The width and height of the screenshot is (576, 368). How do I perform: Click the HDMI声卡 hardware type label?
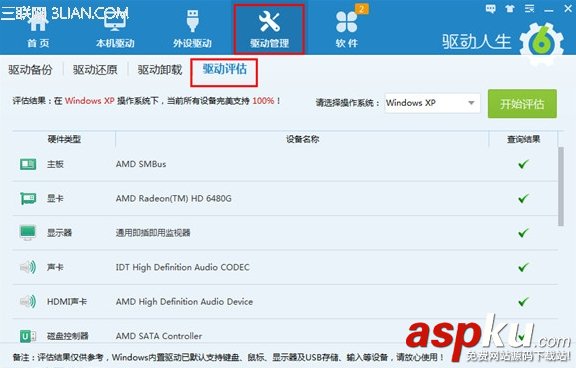click(67, 302)
